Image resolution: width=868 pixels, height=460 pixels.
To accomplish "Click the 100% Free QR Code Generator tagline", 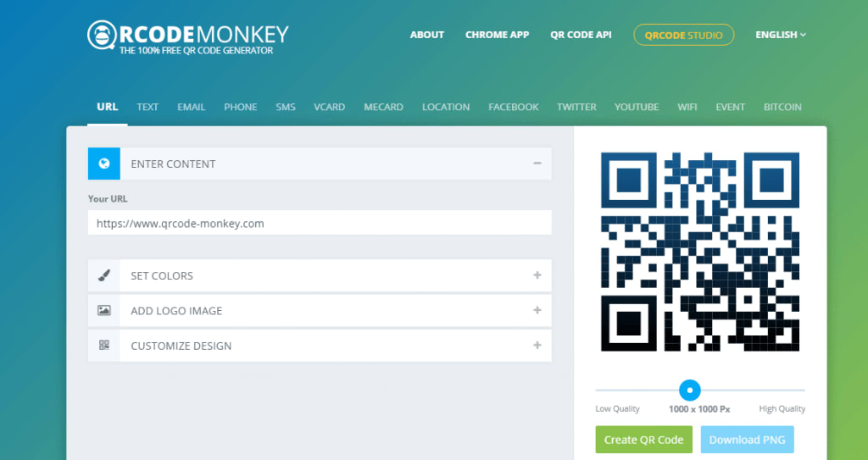I will (196, 50).
